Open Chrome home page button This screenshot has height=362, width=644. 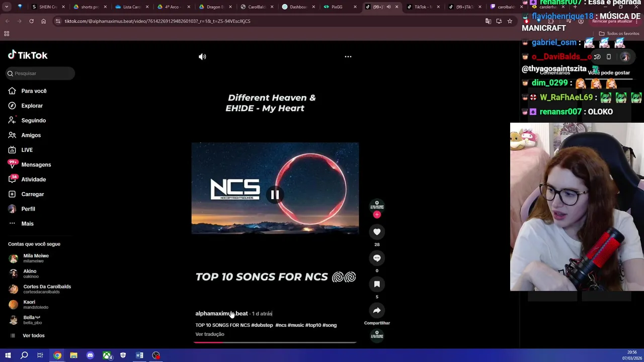(x=43, y=21)
